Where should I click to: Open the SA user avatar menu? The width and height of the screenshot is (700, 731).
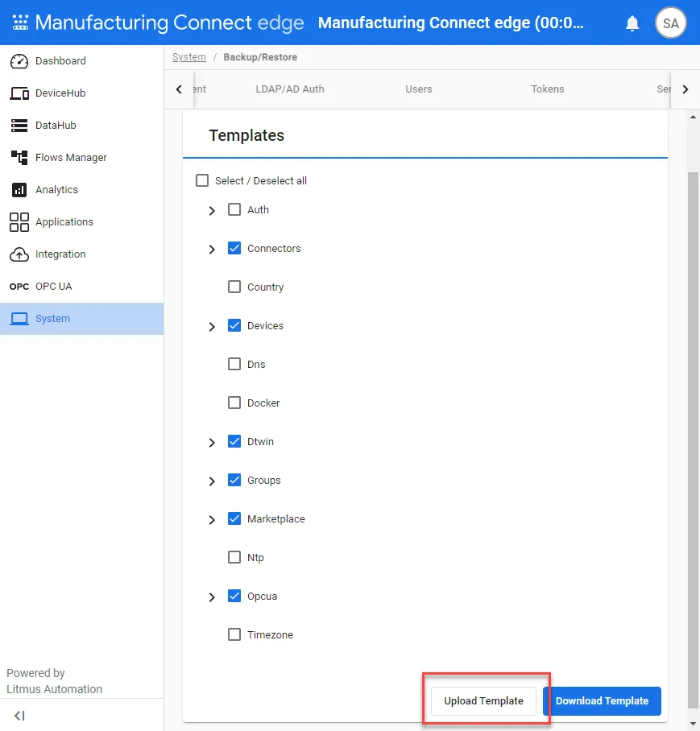point(670,23)
